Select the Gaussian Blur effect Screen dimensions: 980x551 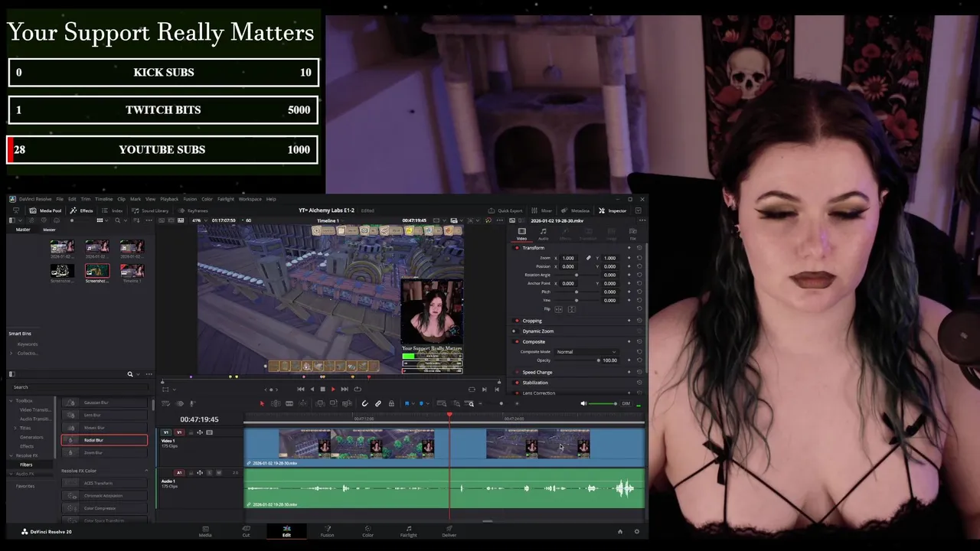[x=104, y=403]
